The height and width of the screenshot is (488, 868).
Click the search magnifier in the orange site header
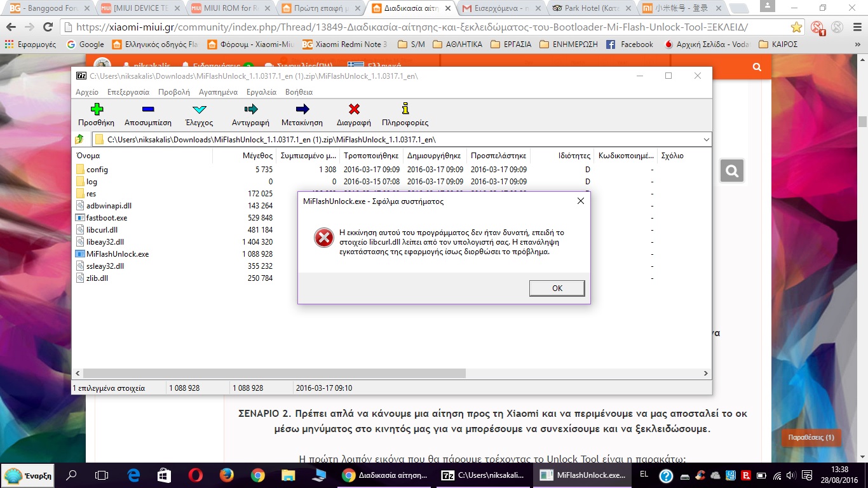757,67
